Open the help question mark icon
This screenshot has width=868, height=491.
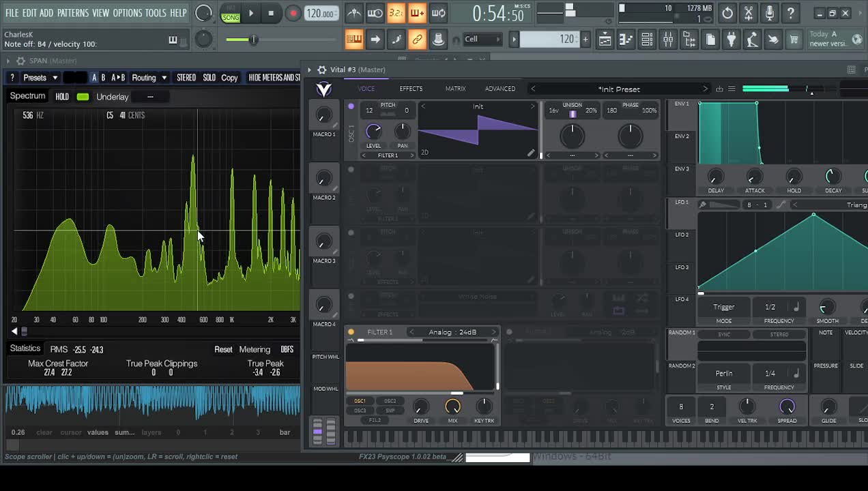[x=790, y=13]
